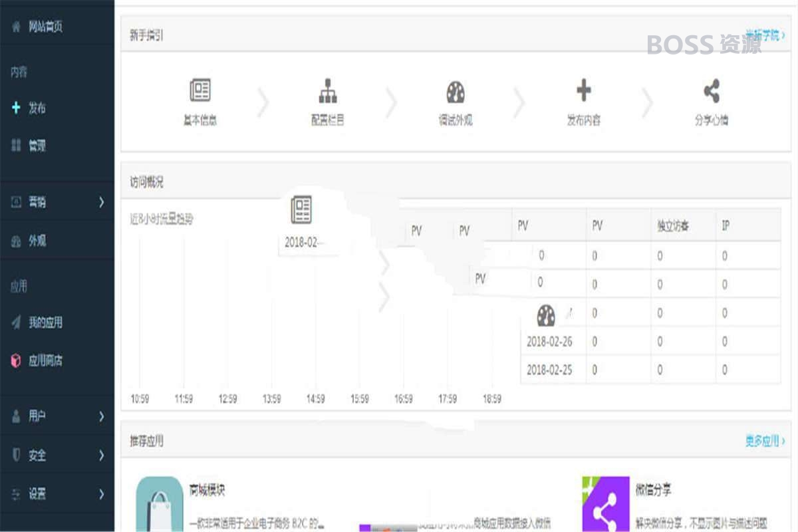Click the IP column header
The image size is (798, 532).
(x=726, y=226)
